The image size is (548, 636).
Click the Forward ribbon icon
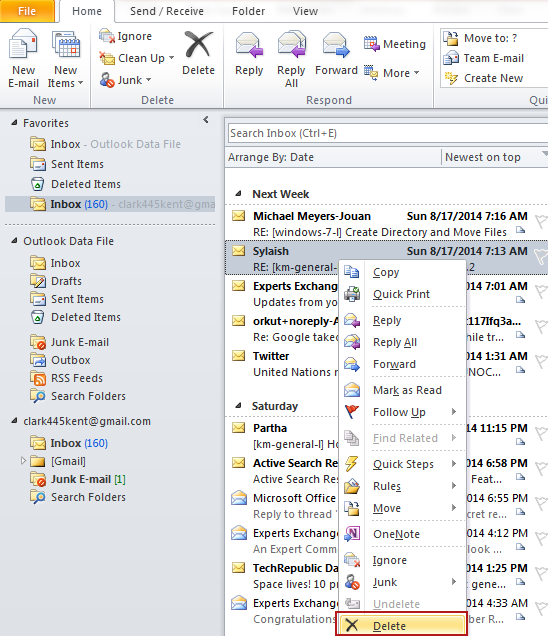336,45
